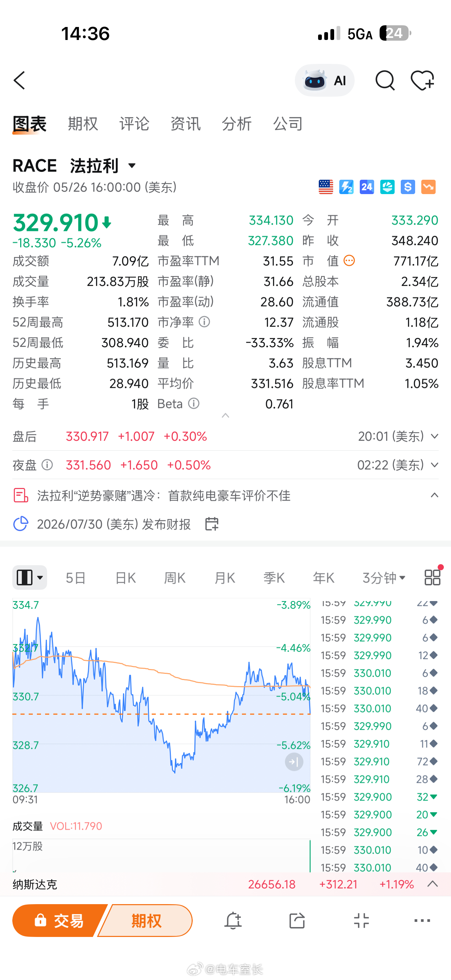
Task: Tap the share icon
Action: (x=297, y=921)
